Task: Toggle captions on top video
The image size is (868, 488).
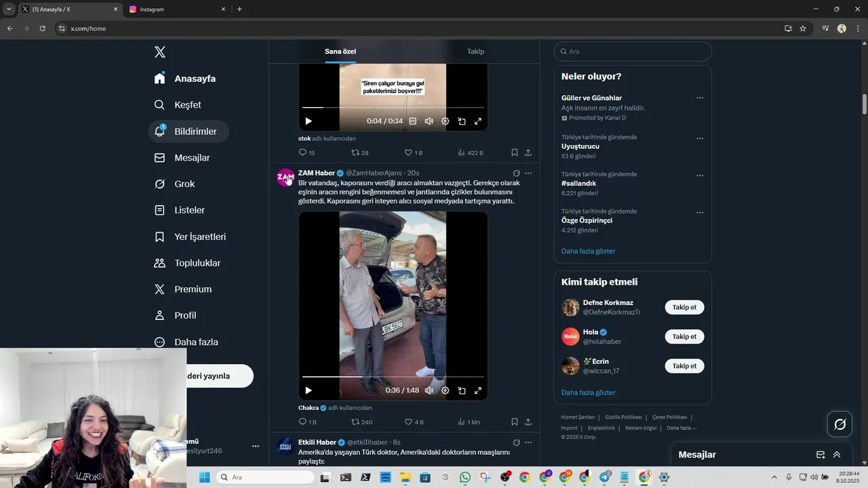Action: click(412, 121)
